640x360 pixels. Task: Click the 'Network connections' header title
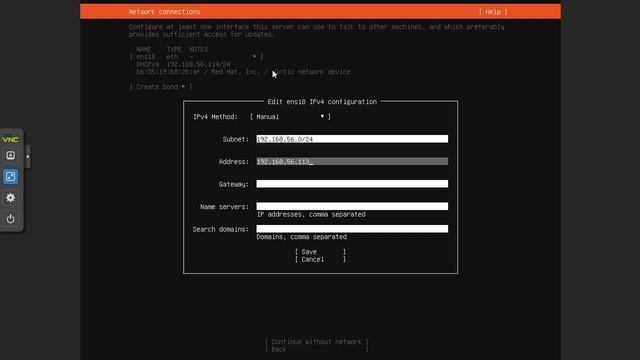[x=164, y=12]
